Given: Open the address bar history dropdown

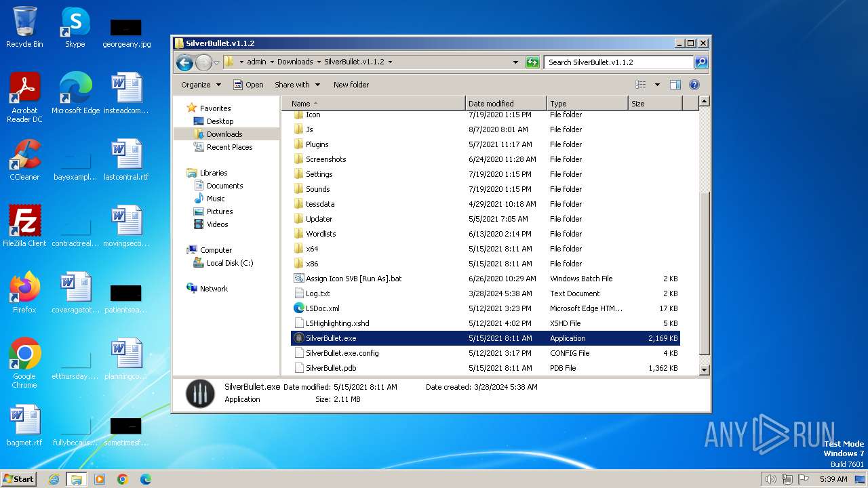Looking at the screenshot, I should pos(516,62).
